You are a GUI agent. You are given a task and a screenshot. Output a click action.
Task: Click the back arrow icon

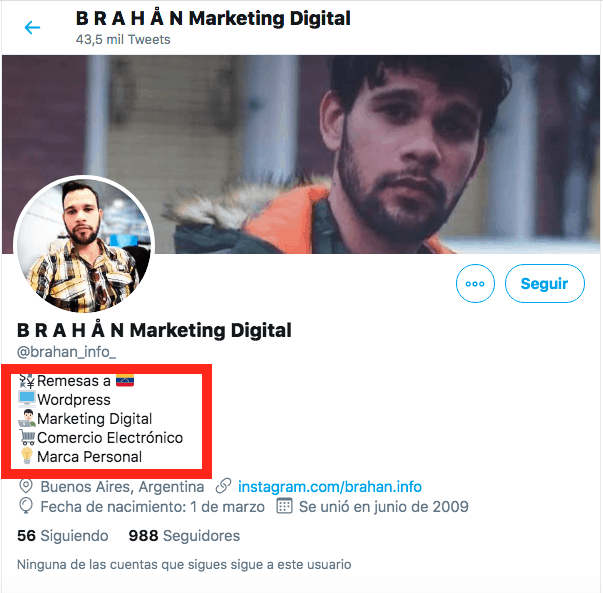[x=32, y=27]
